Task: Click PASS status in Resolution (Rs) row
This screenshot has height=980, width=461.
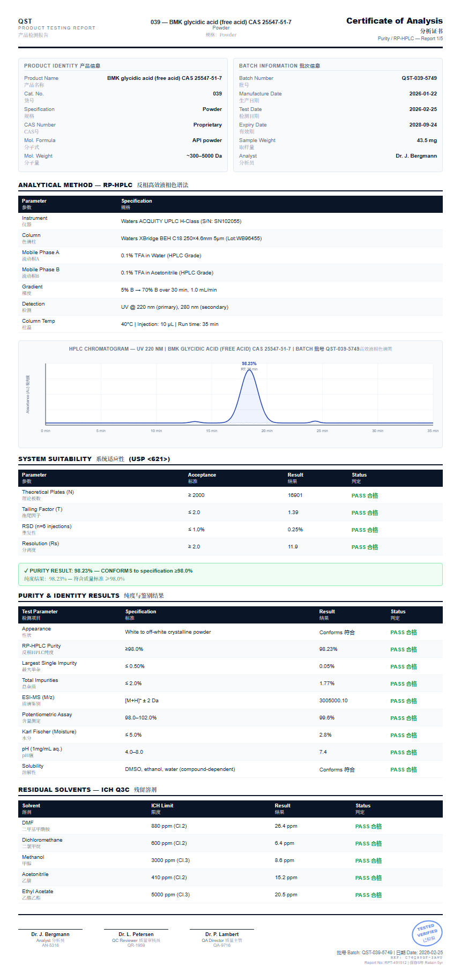Action: (365, 547)
